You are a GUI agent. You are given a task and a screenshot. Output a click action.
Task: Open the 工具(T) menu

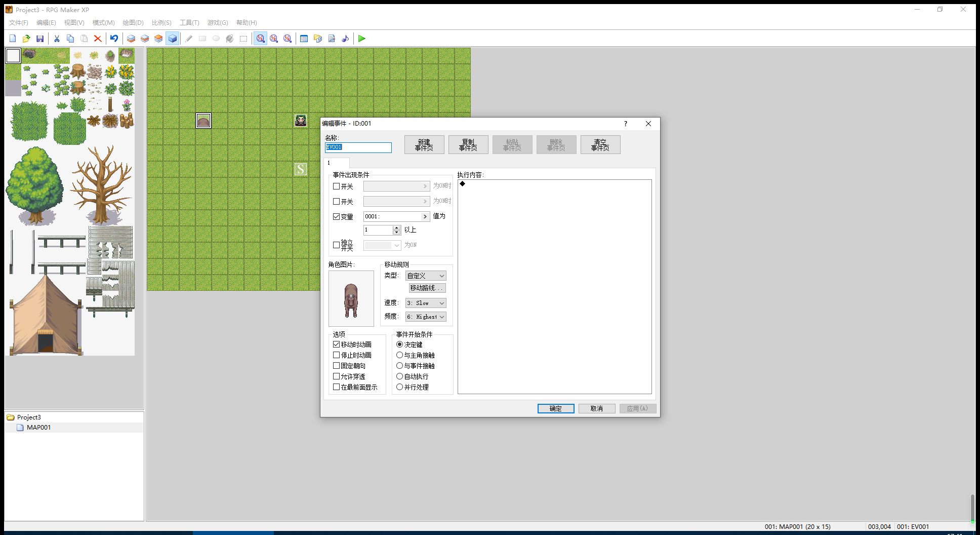click(189, 23)
